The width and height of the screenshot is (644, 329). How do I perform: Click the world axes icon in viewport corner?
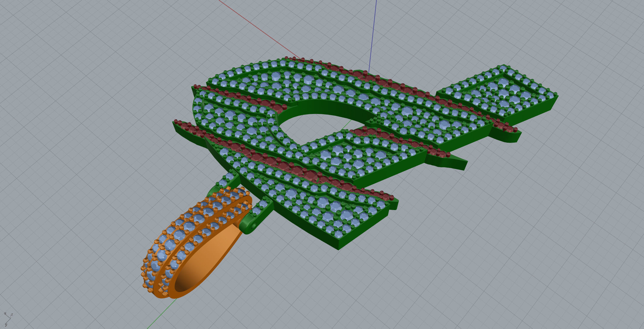point(8,319)
